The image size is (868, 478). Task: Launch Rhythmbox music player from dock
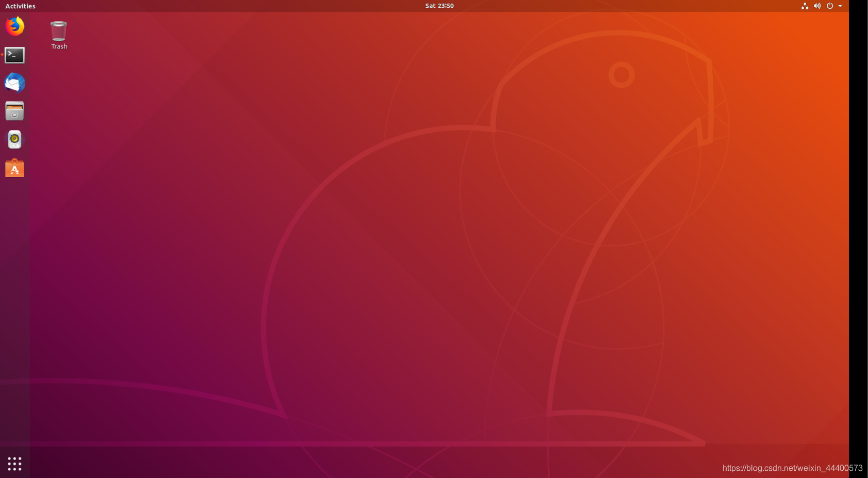14,139
